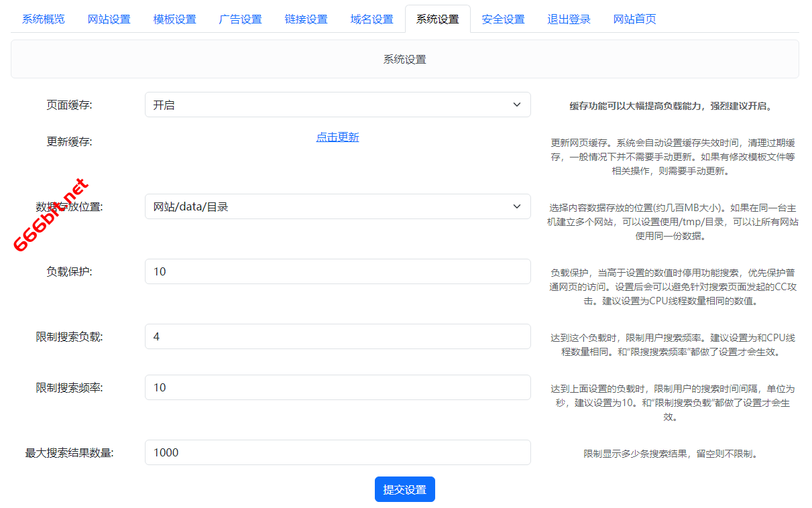Switch to the 链接设置 tab
The image size is (812, 508).
306,19
